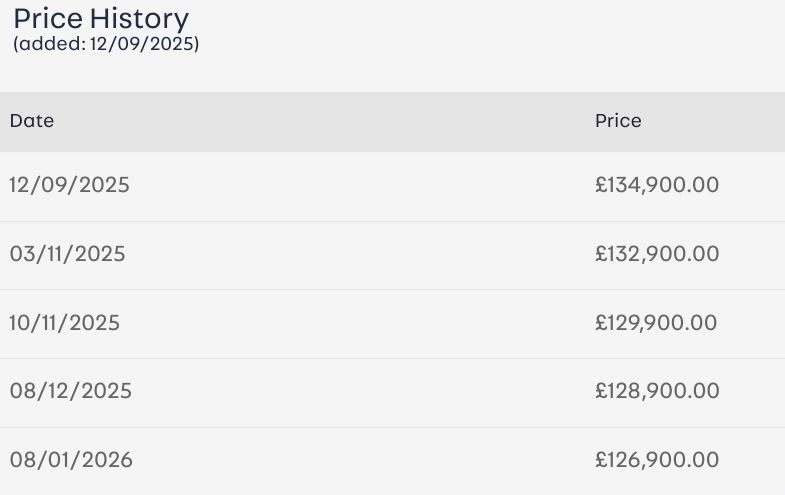Click the Price History heading
Viewport: 785px width, 495px height.
click(100, 18)
